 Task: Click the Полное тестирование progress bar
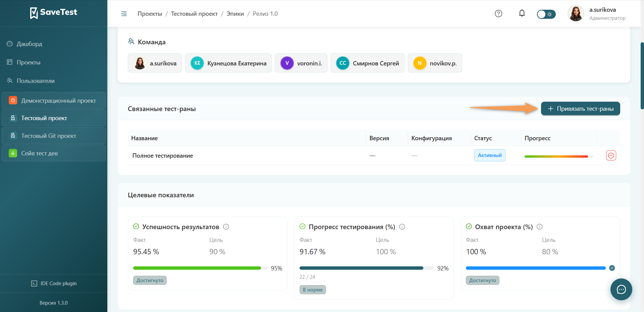point(559,156)
